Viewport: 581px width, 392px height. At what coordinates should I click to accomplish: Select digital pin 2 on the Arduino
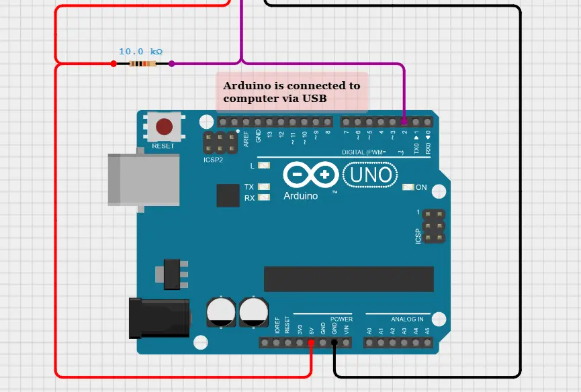point(404,124)
